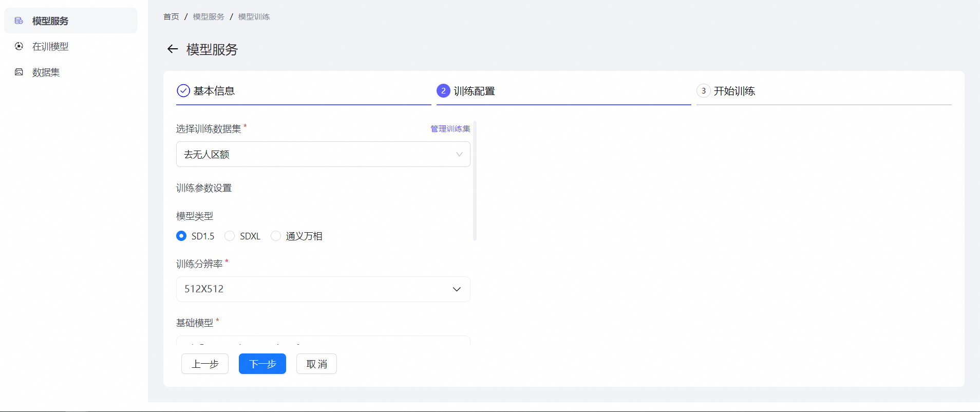The image size is (980, 412).
Task: Click the 基础模型 label
Action: pyautogui.click(x=195, y=323)
